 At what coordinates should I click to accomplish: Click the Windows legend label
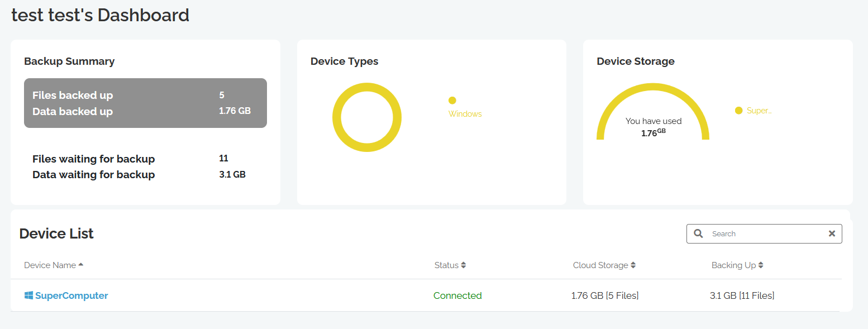pyautogui.click(x=465, y=114)
